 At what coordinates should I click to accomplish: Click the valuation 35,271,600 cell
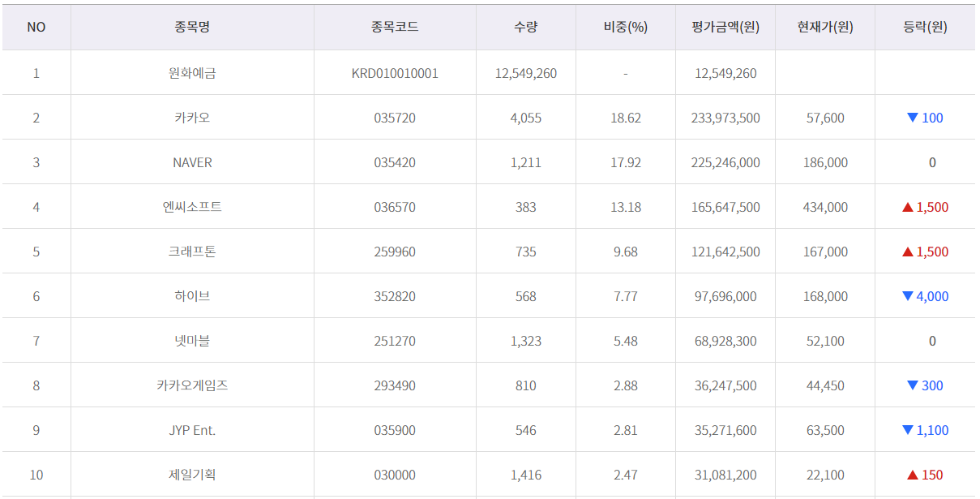pyautogui.click(x=725, y=430)
